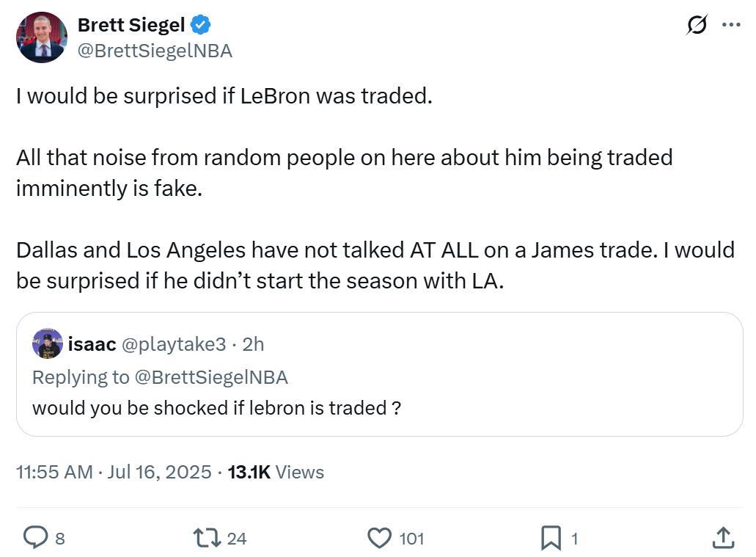This screenshot has width=756, height=557.
Task: Open the three-dot more options menu
Action: coord(731,25)
